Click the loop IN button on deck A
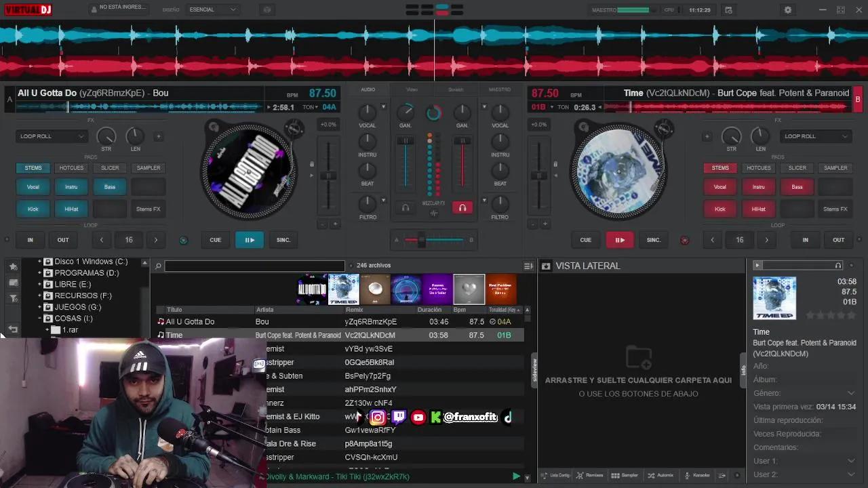This screenshot has height=488, width=868. click(x=30, y=240)
